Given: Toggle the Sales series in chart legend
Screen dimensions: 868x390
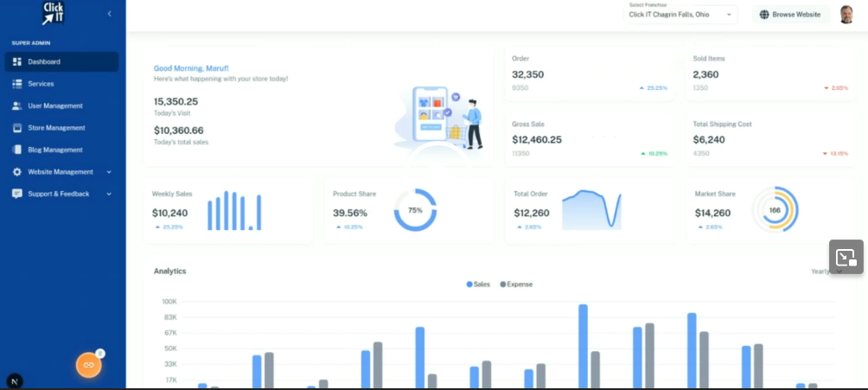Looking at the screenshot, I should 478,285.
